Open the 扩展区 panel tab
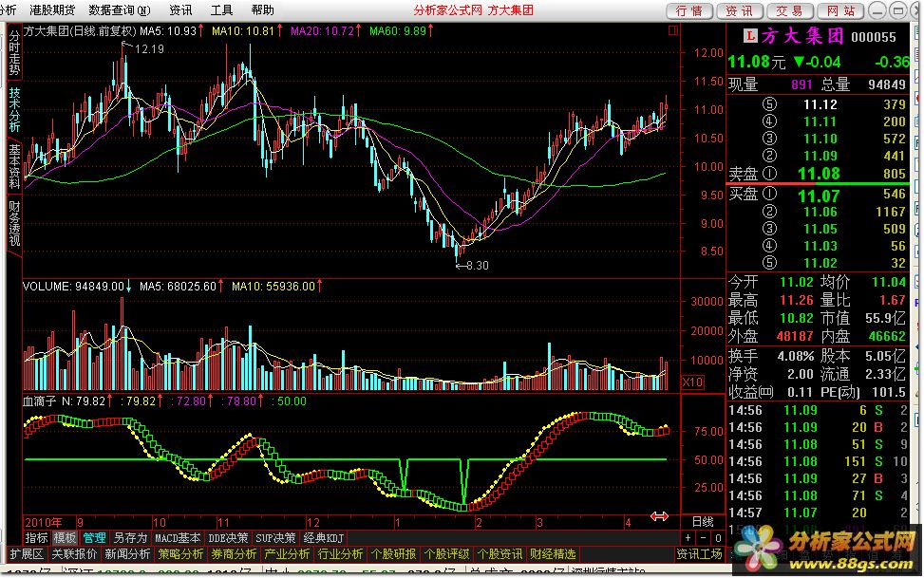The height and width of the screenshot is (578, 924). point(28,554)
